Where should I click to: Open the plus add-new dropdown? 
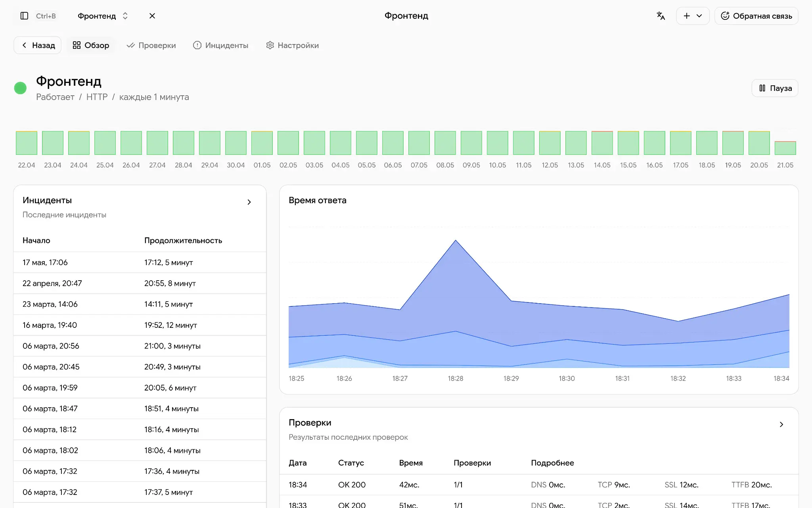pyautogui.click(x=693, y=16)
